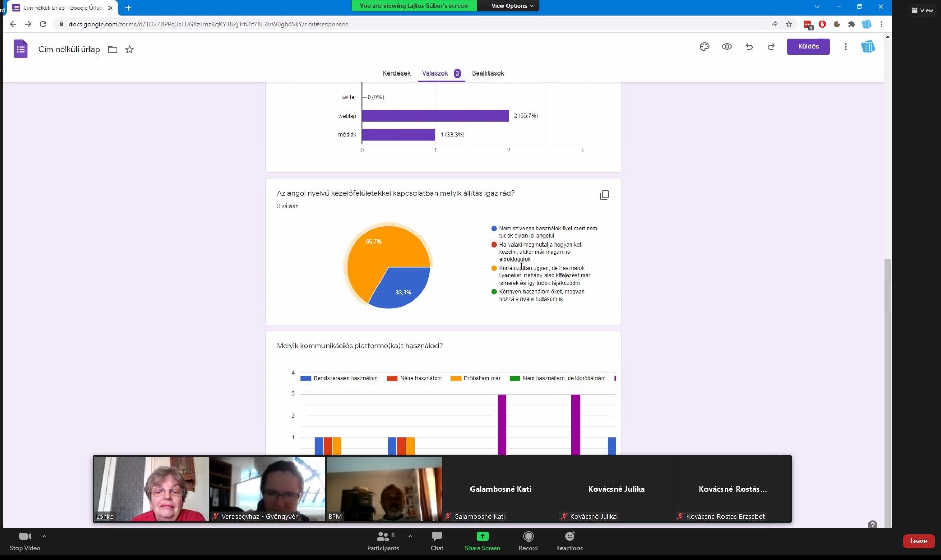Screen dimensions: 941x560
Task: Open Zoom Chat panel
Action: click(x=437, y=540)
